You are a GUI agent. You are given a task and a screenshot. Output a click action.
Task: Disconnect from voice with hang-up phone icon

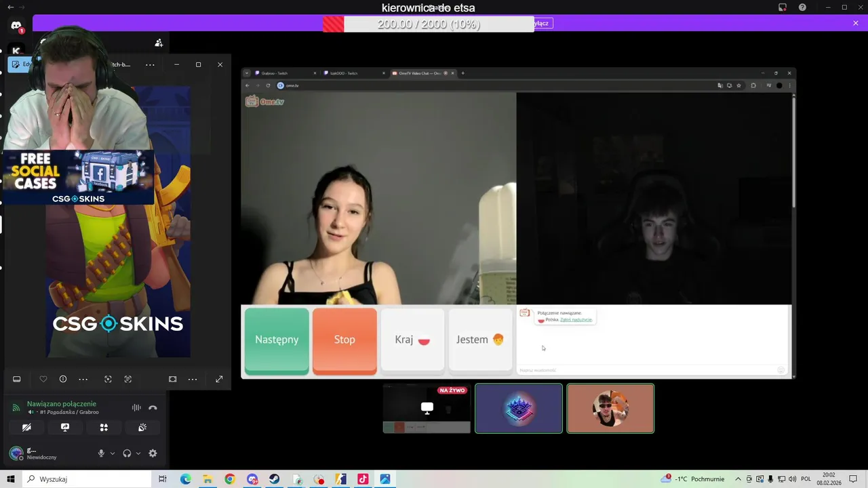[x=153, y=407]
